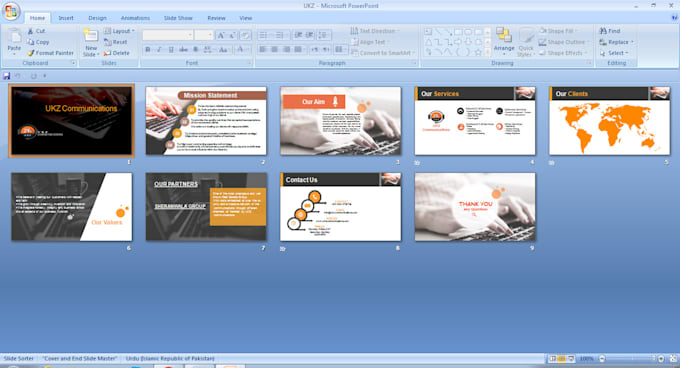Open the View ribbon tab
Viewport: 680px width, 368px height.
pos(245,18)
